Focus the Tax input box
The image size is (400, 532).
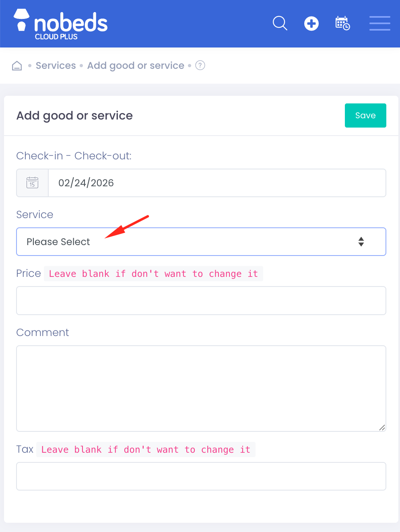[201, 476]
